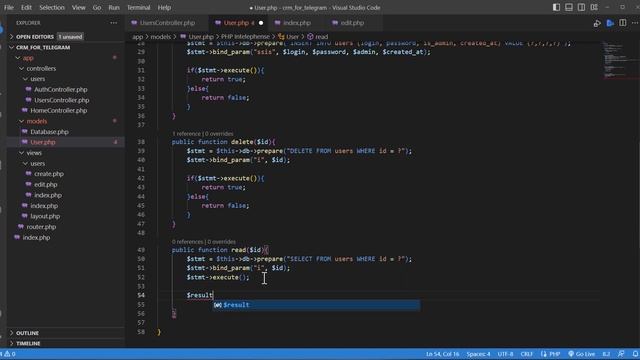Viewport: 640px width, 360px height.
Task: Open AuthController.php in explorer
Action: pyautogui.click(x=60, y=89)
